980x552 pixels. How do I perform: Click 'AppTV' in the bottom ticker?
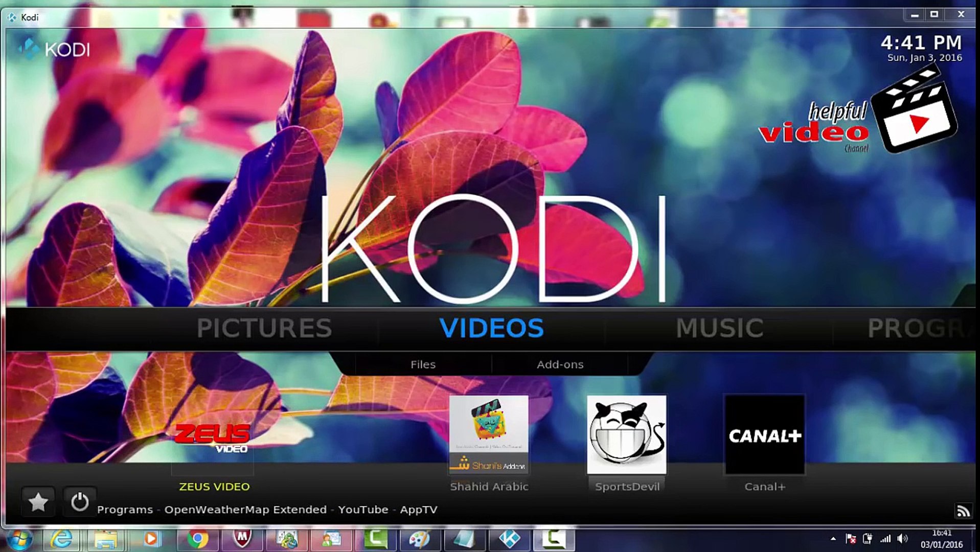419,510
